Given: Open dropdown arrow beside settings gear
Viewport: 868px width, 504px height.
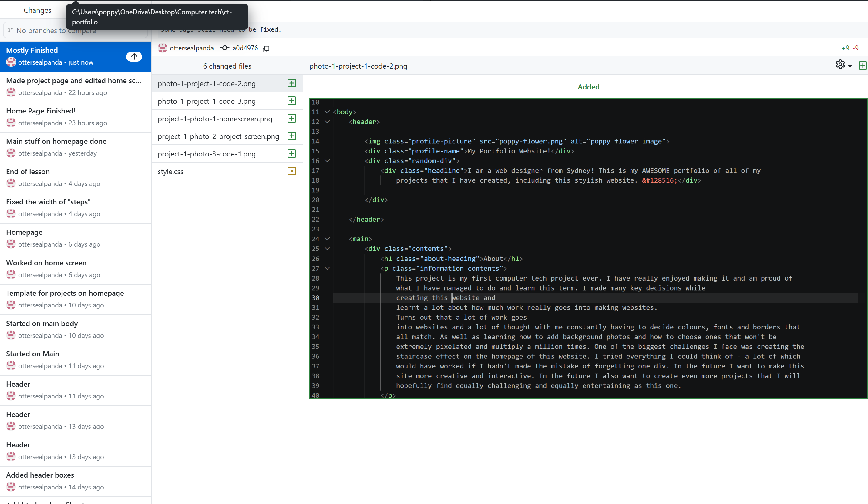Looking at the screenshot, I should point(850,66).
